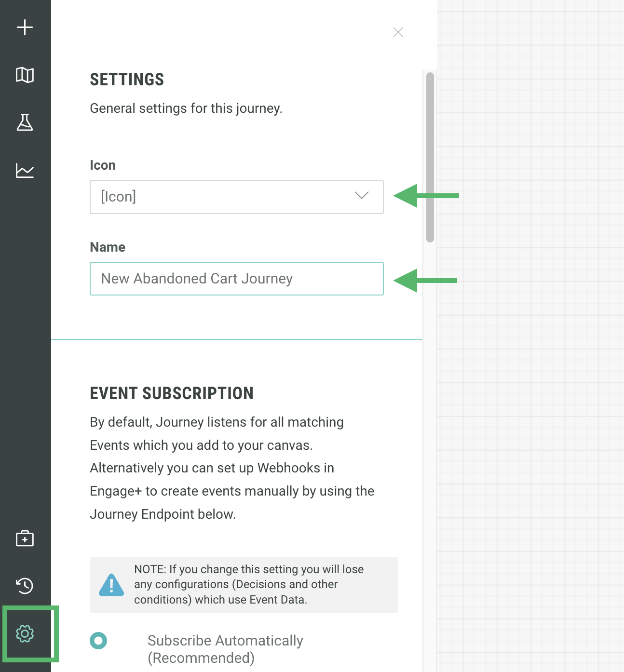Select the flask testing icon

click(25, 122)
